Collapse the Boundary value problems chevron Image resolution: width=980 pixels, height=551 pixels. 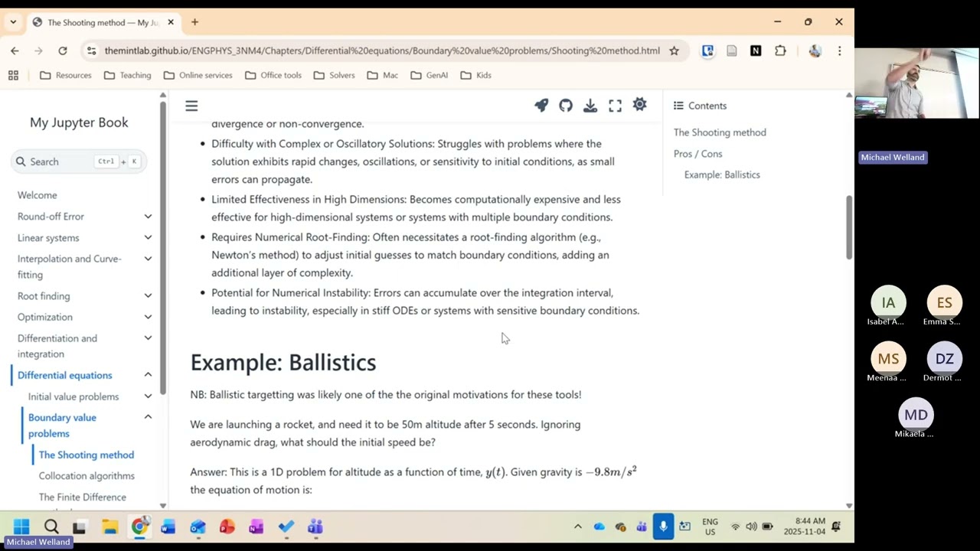click(148, 417)
